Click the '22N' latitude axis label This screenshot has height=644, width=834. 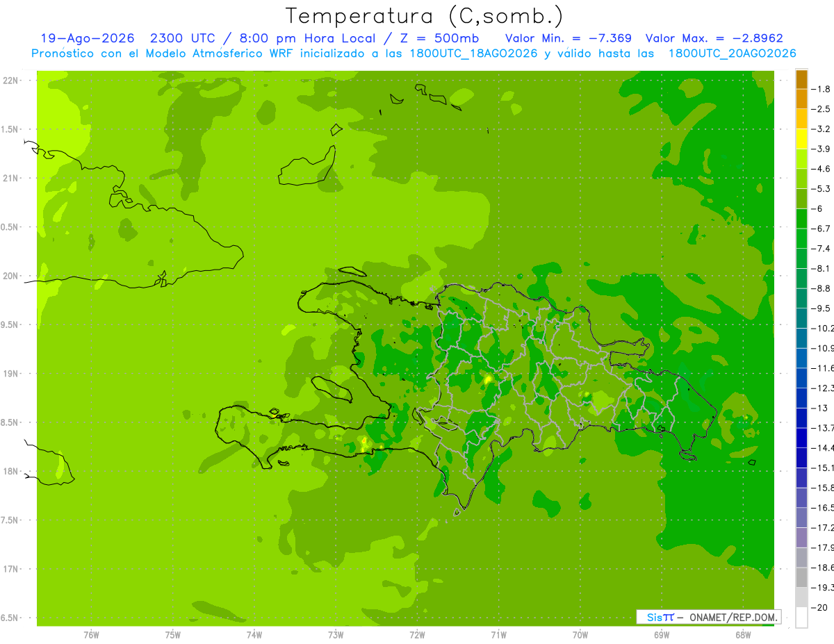point(9,81)
